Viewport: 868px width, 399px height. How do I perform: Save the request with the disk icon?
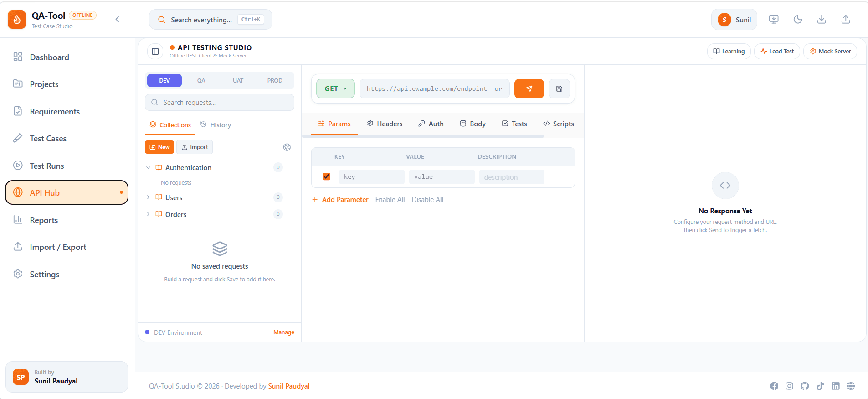point(559,88)
